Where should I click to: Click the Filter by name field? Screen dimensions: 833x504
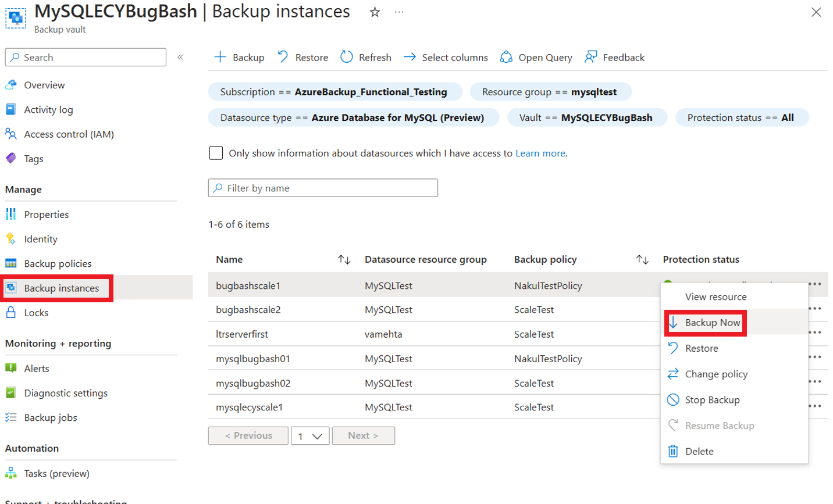(x=323, y=188)
